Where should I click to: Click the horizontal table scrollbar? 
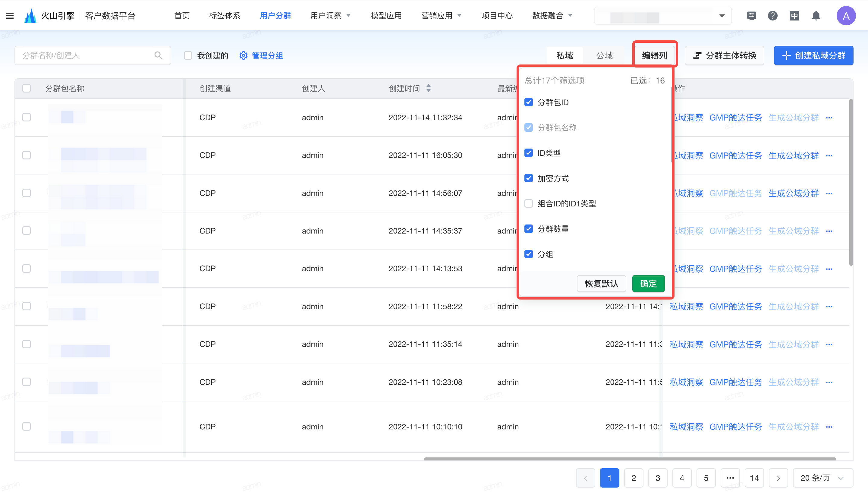630,459
